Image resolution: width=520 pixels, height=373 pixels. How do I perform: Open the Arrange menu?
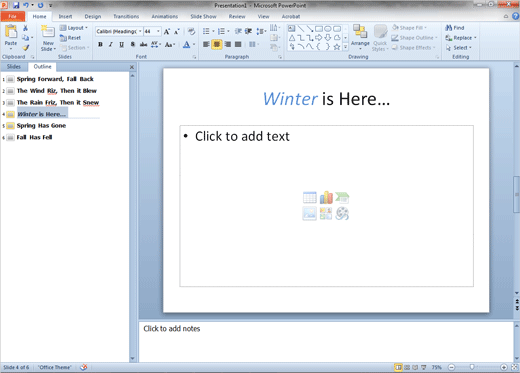pyautogui.click(x=360, y=38)
